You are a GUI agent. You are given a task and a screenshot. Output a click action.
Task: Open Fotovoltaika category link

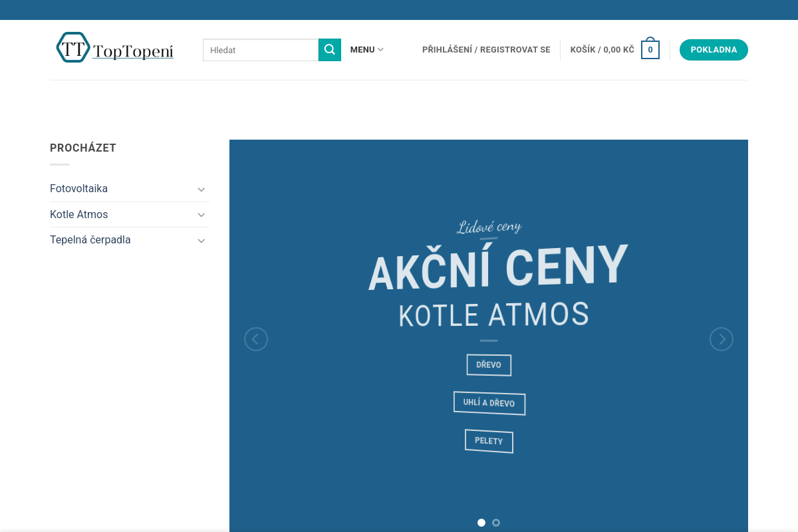[78, 189]
